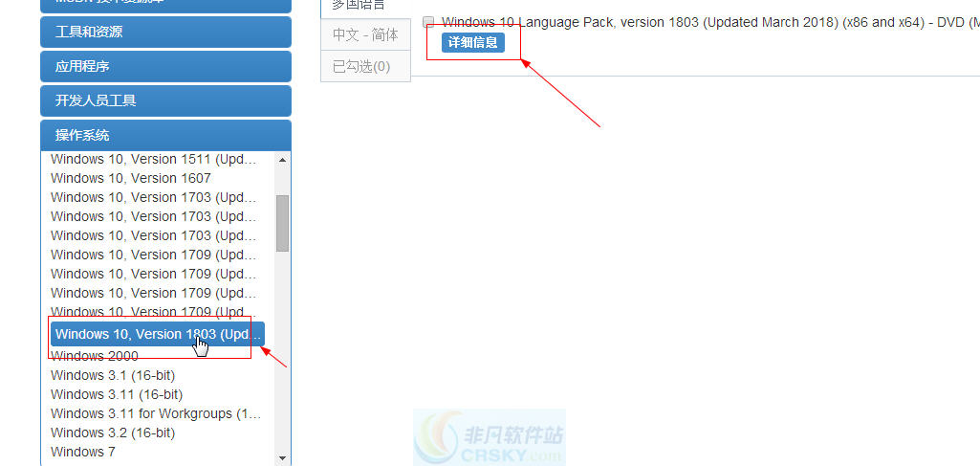Tick the Windows 10 Language Pack checkbox
Image resolution: width=980 pixels, height=466 pixels.
(428, 23)
